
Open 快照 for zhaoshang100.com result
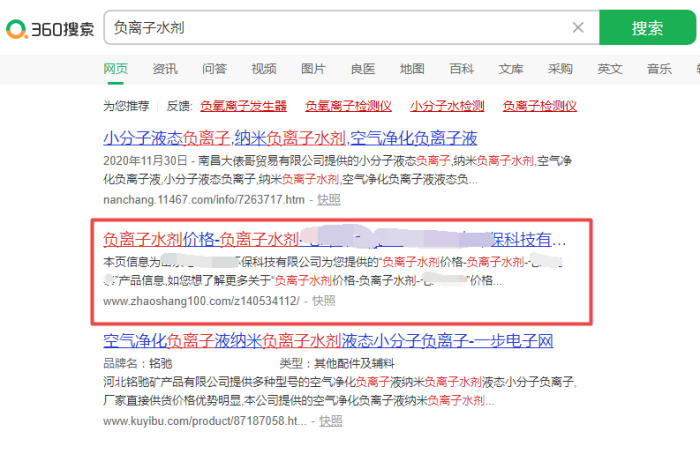pos(324,301)
